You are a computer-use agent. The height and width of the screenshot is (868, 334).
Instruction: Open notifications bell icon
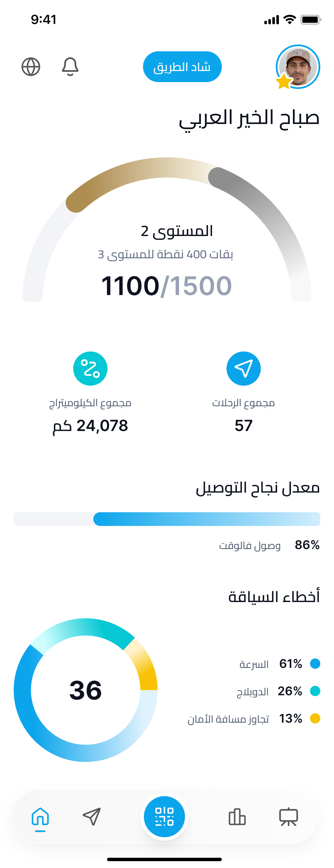70,66
